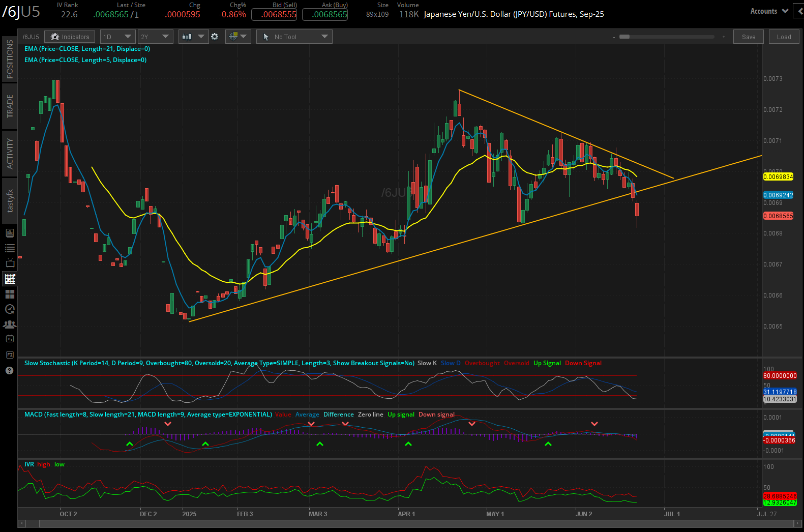Open the TV video feed icon

tap(10, 263)
